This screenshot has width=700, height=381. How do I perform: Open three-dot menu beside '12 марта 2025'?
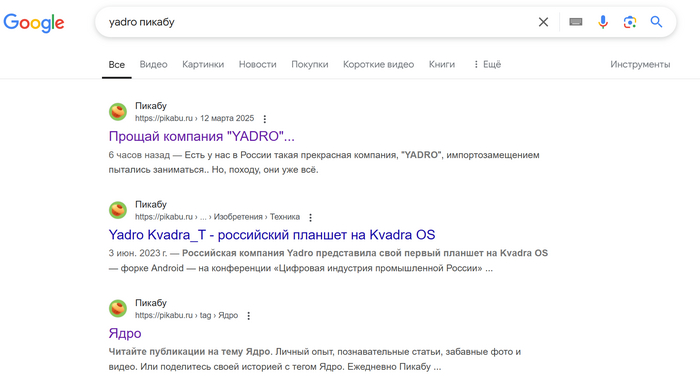click(265, 119)
